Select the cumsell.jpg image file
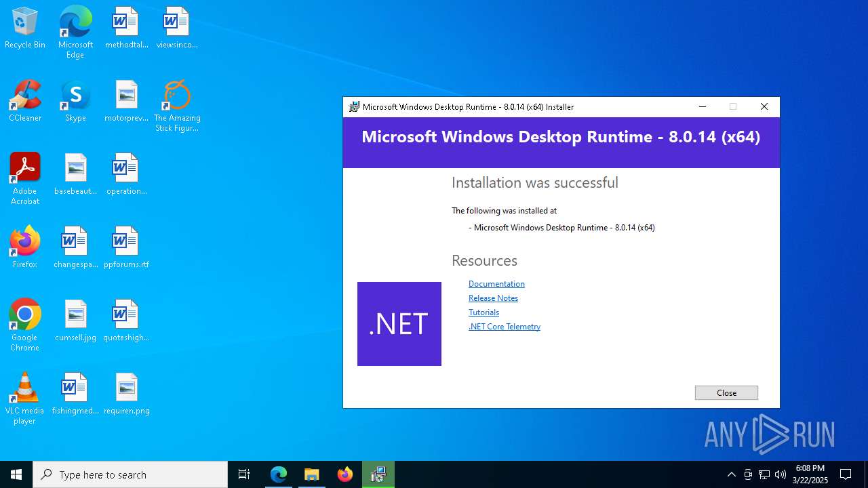Image resolution: width=868 pixels, height=488 pixels. [75, 321]
